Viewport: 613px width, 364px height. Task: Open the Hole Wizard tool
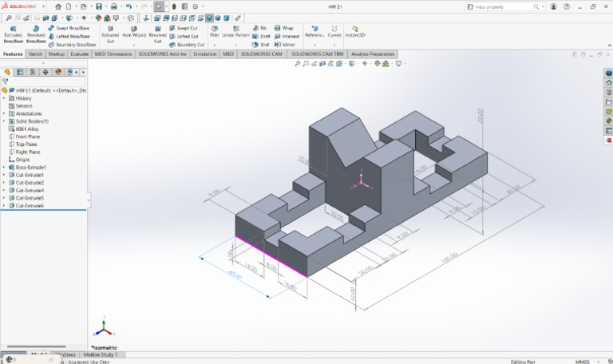pyautogui.click(x=133, y=34)
